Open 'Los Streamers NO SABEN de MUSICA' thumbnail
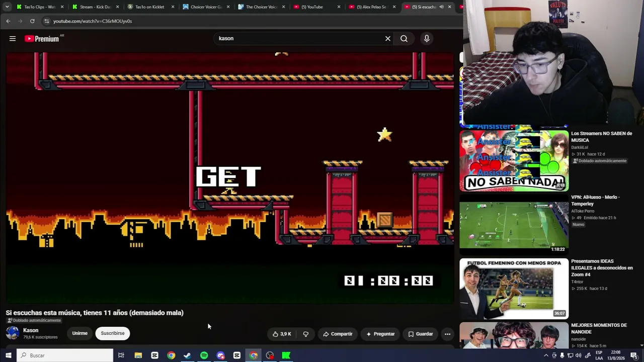 [514, 160]
